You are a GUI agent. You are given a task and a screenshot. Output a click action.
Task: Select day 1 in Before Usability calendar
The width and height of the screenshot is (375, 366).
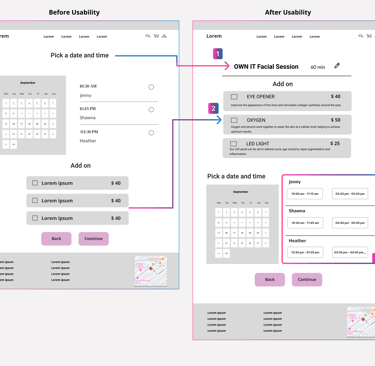coord(6,104)
